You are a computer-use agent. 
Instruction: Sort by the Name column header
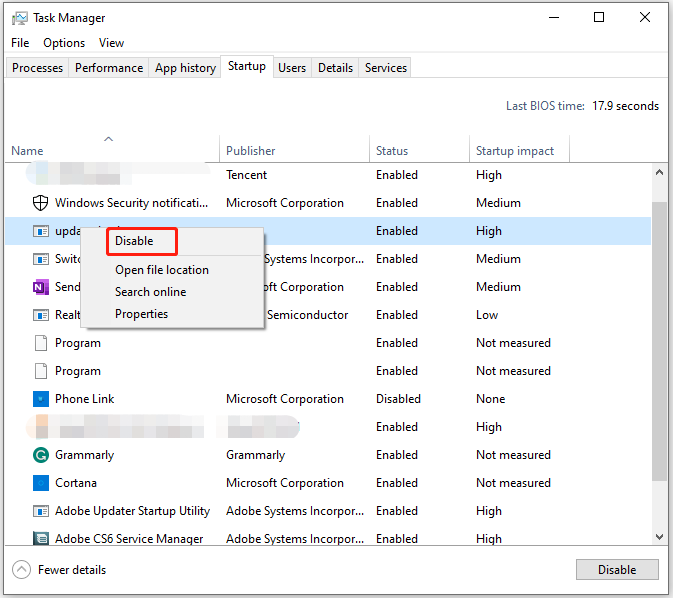coord(28,151)
